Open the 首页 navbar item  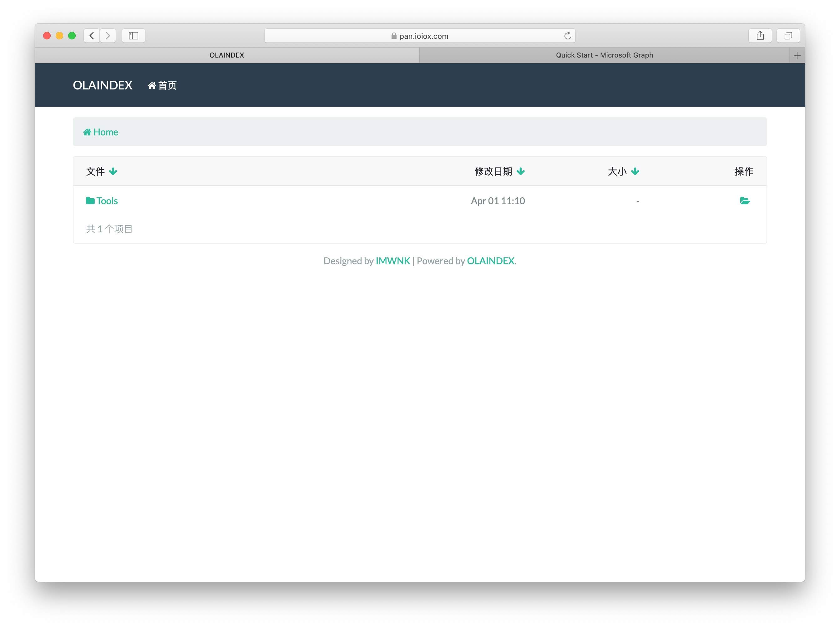(x=163, y=85)
